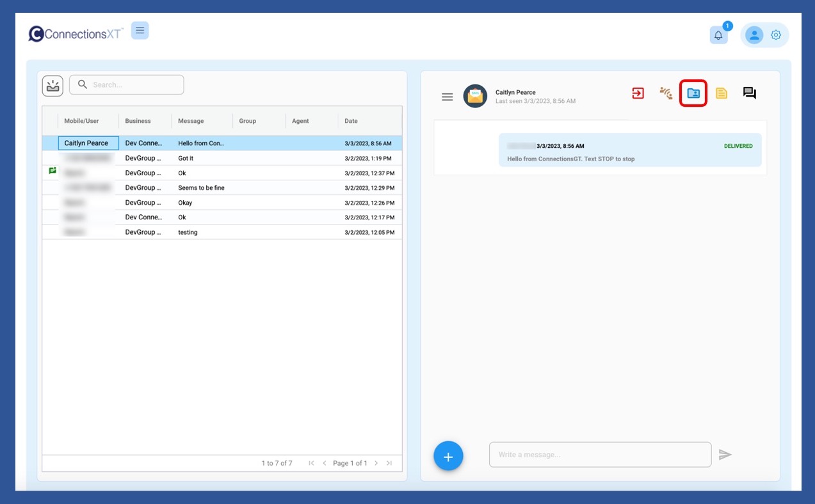
Task: Click the inbox tray icon
Action: [52, 86]
